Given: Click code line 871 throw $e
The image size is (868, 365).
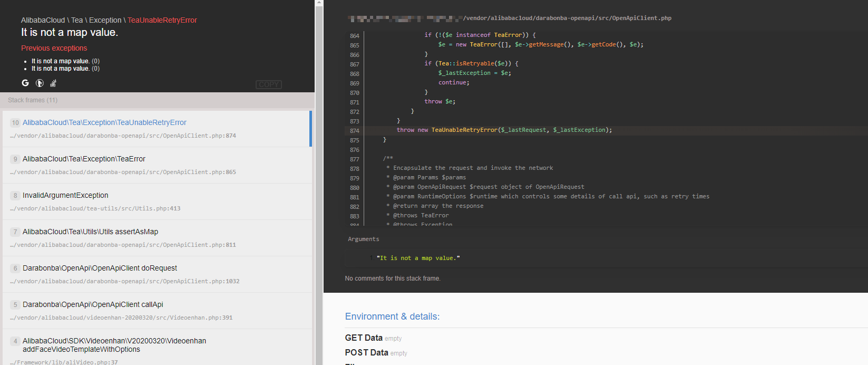Looking at the screenshot, I should [440, 102].
